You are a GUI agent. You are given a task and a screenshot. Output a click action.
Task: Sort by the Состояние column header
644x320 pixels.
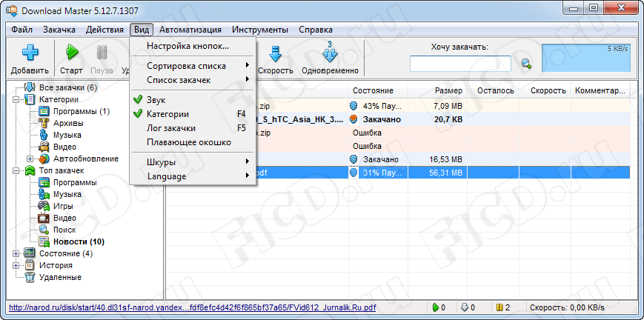pos(377,90)
